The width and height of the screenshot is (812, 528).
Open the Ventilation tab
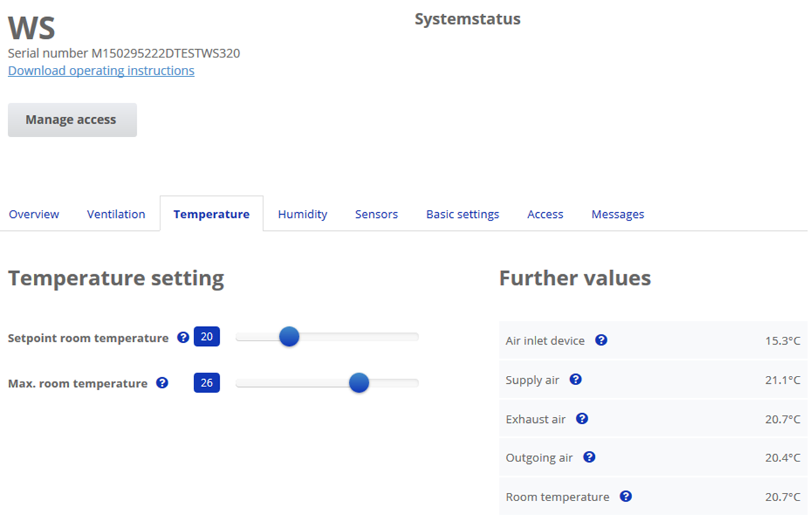pyautogui.click(x=116, y=214)
